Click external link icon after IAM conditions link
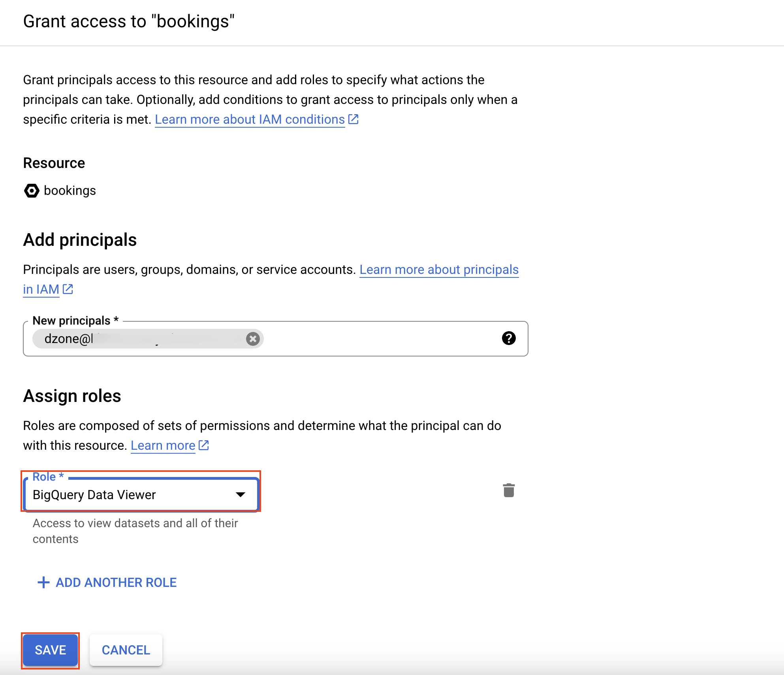Image resolution: width=784 pixels, height=675 pixels. click(353, 119)
